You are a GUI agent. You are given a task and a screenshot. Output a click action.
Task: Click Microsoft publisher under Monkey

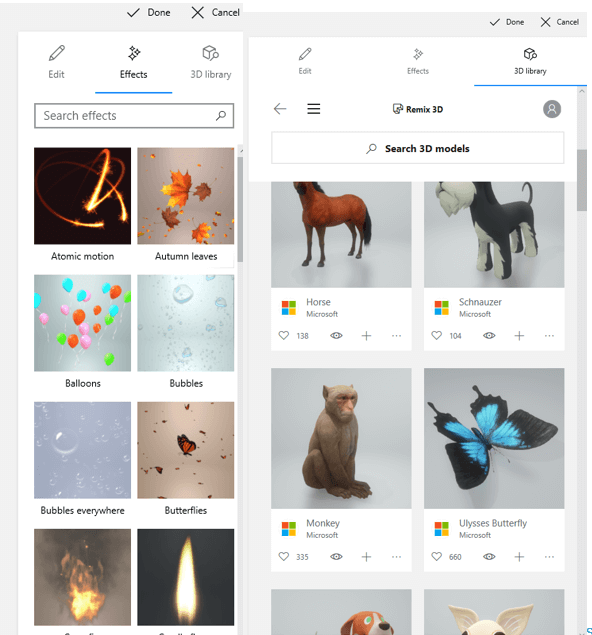click(322, 535)
